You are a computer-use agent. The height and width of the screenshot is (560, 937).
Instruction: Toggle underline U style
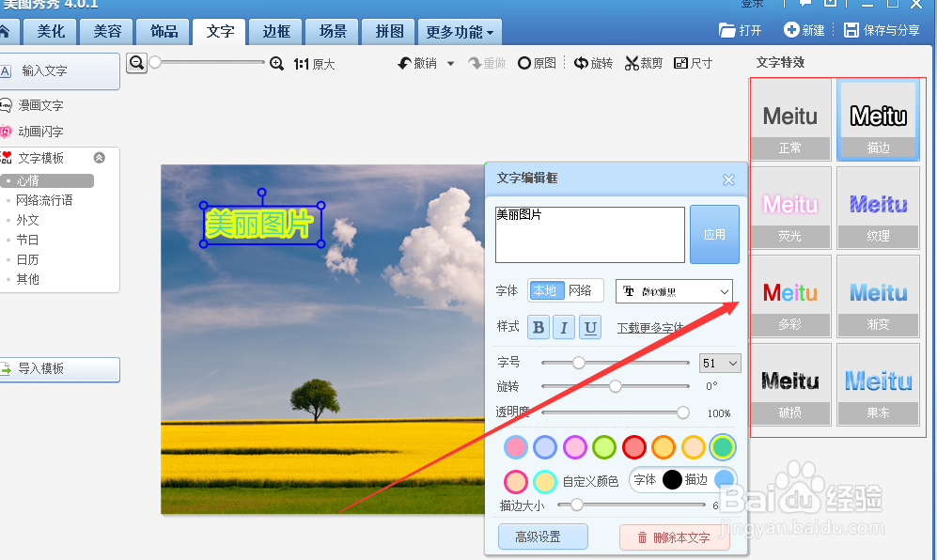(x=590, y=327)
